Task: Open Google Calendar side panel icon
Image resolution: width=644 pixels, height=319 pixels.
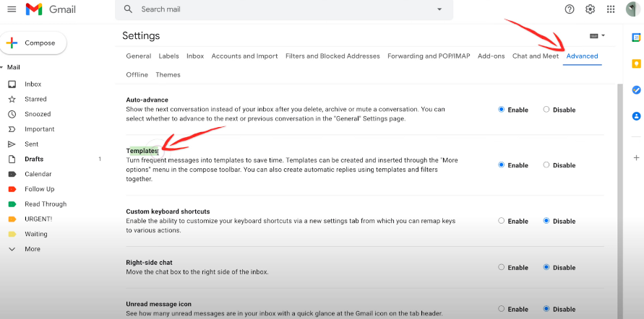Action: point(636,38)
